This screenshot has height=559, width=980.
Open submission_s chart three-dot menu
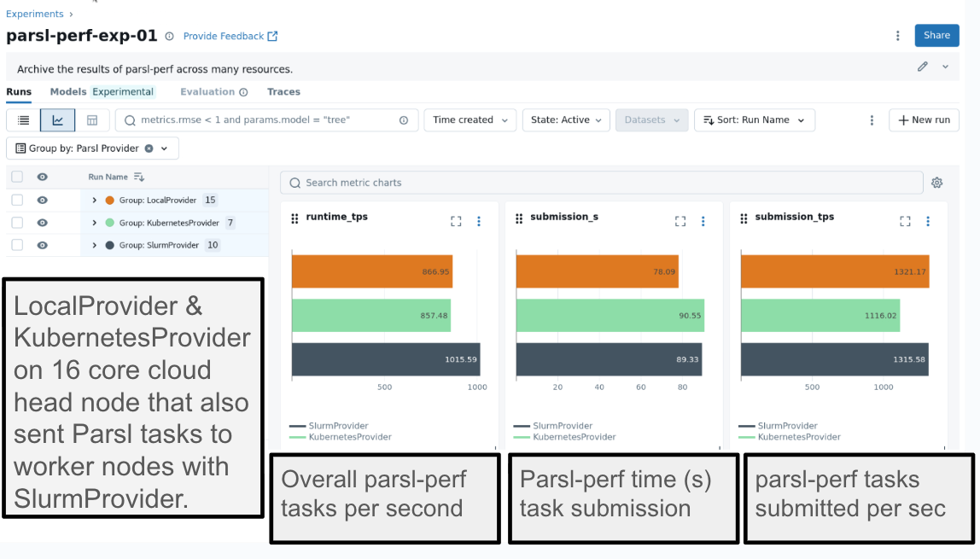click(703, 221)
